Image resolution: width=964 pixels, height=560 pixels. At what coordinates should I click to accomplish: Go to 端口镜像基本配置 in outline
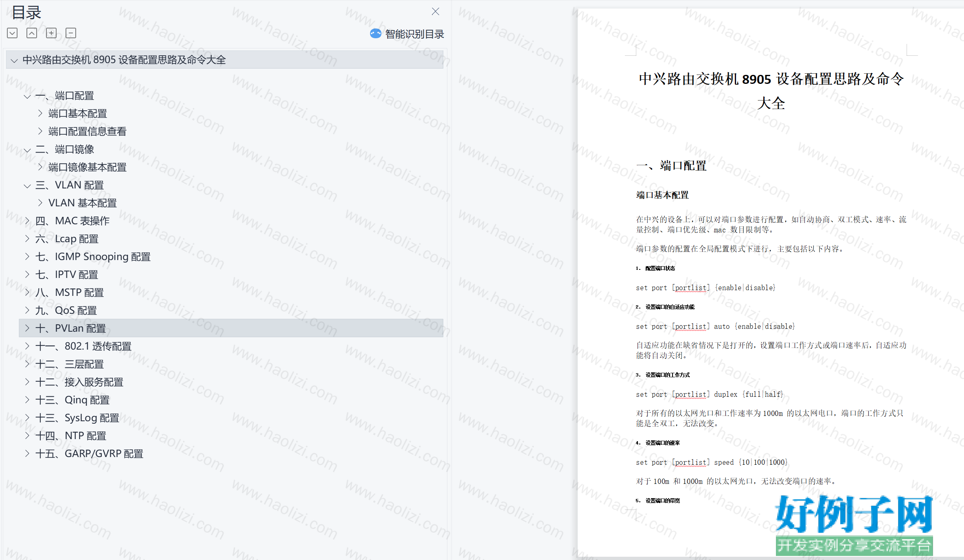[88, 167]
